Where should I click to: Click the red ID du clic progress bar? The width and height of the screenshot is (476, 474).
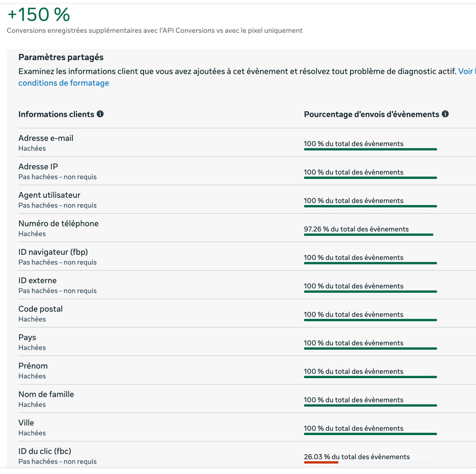click(321, 462)
